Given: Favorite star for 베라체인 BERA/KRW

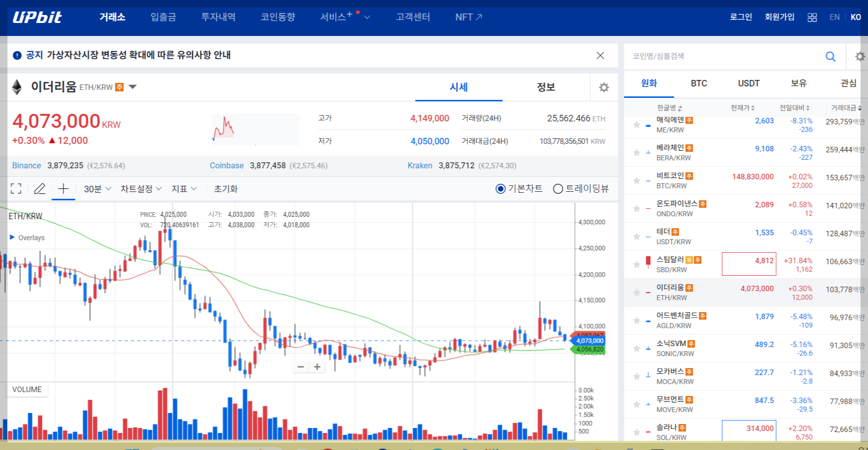Looking at the screenshot, I should tap(636, 153).
